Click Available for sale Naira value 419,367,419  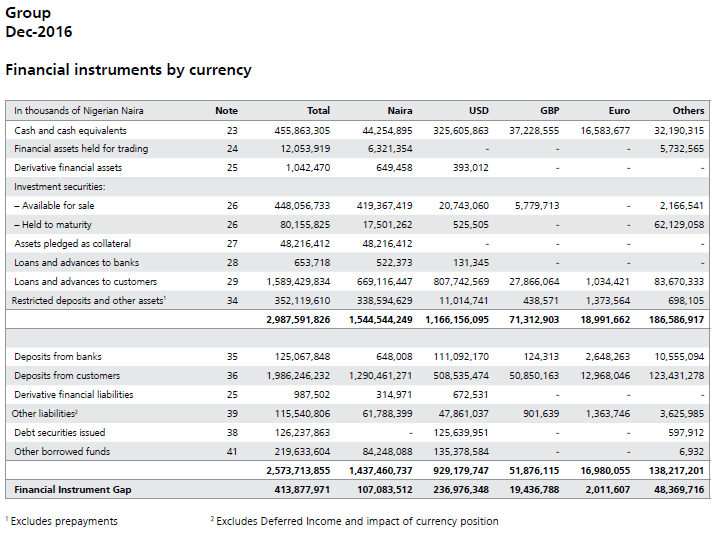tap(385, 206)
